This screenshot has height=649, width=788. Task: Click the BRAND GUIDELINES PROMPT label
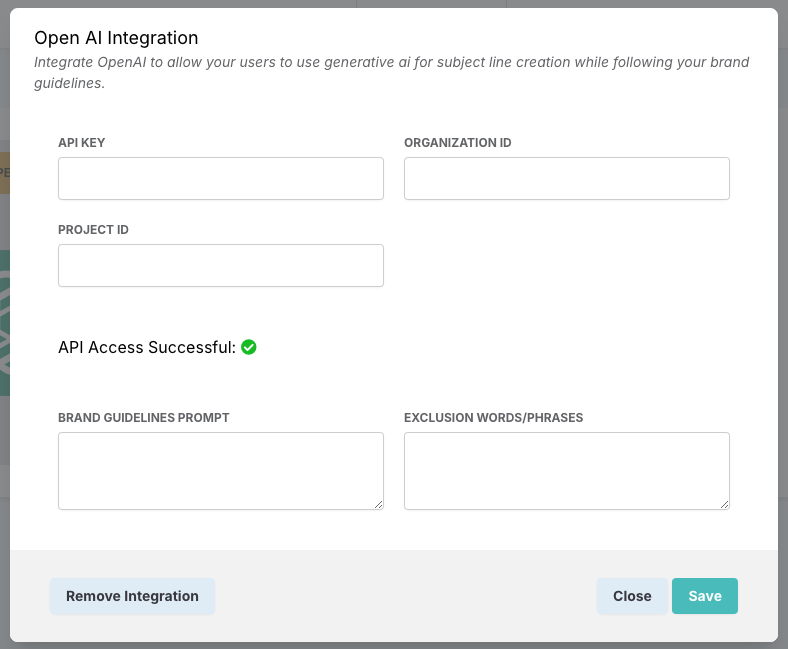point(144,417)
